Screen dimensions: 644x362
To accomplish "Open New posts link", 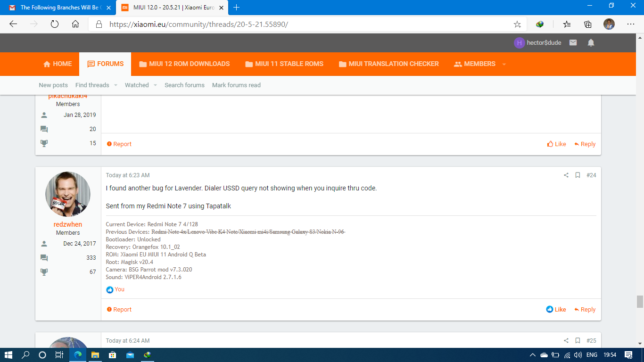I will pyautogui.click(x=53, y=85).
